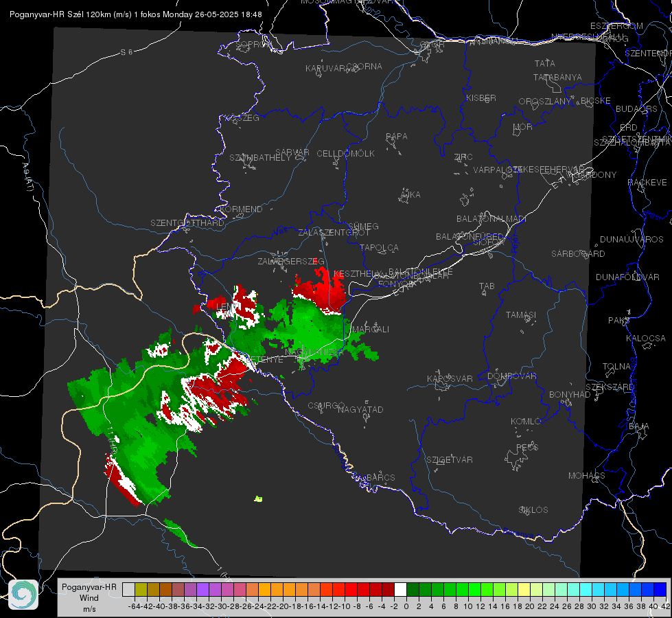Select the MOHACS town label
Image resolution: width=672 pixels, height=618 pixels.
(586, 476)
